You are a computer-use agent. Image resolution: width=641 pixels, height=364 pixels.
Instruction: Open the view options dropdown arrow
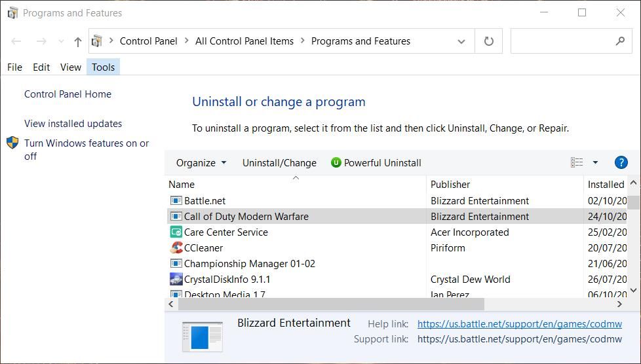(595, 162)
